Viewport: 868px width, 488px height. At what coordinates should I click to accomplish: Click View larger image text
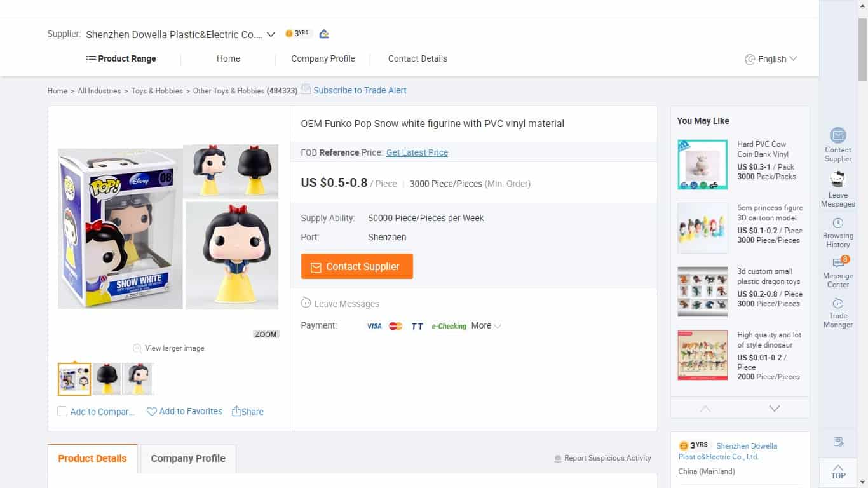coord(175,348)
